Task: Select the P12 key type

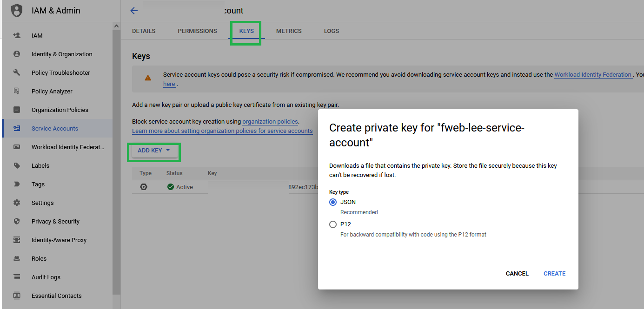Action: click(x=333, y=224)
